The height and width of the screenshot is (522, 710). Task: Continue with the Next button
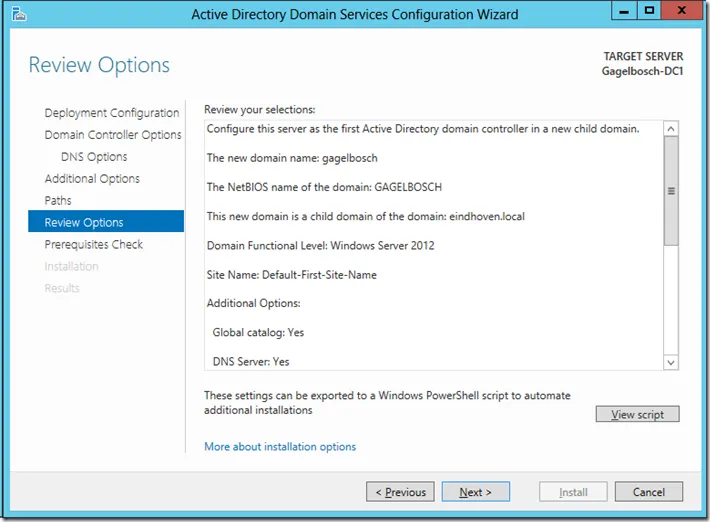point(475,492)
